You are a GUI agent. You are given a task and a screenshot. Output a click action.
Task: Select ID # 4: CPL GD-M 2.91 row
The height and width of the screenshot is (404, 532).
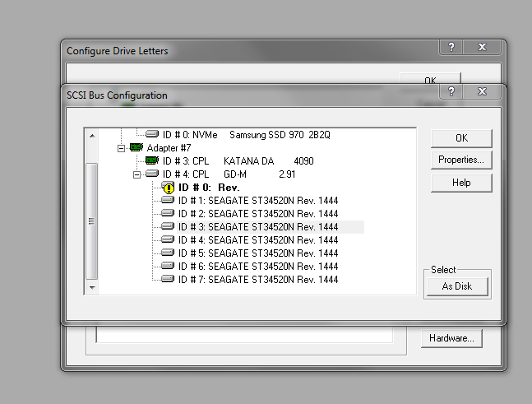coord(229,174)
